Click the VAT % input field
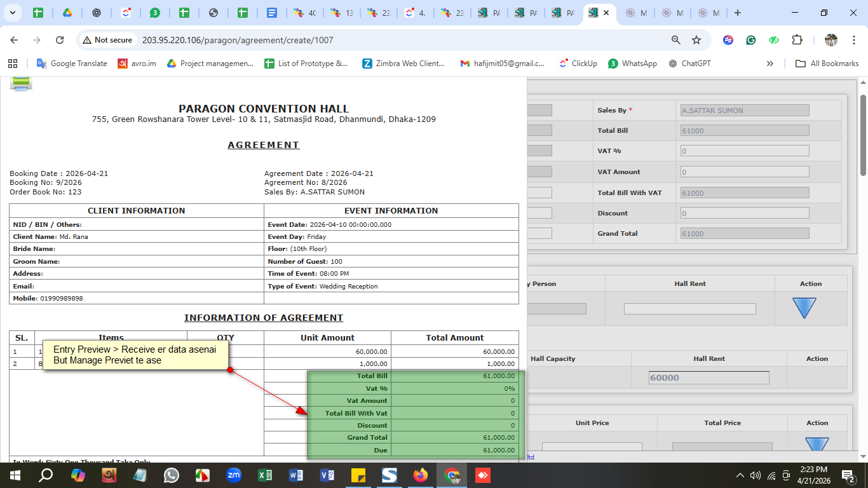The height and width of the screenshot is (488, 868). point(745,151)
